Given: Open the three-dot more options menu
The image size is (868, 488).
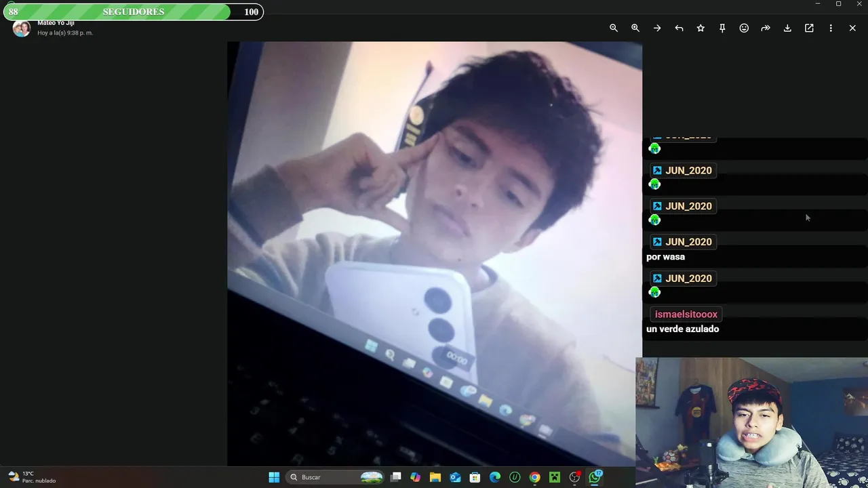Looking at the screenshot, I should click(x=831, y=28).
